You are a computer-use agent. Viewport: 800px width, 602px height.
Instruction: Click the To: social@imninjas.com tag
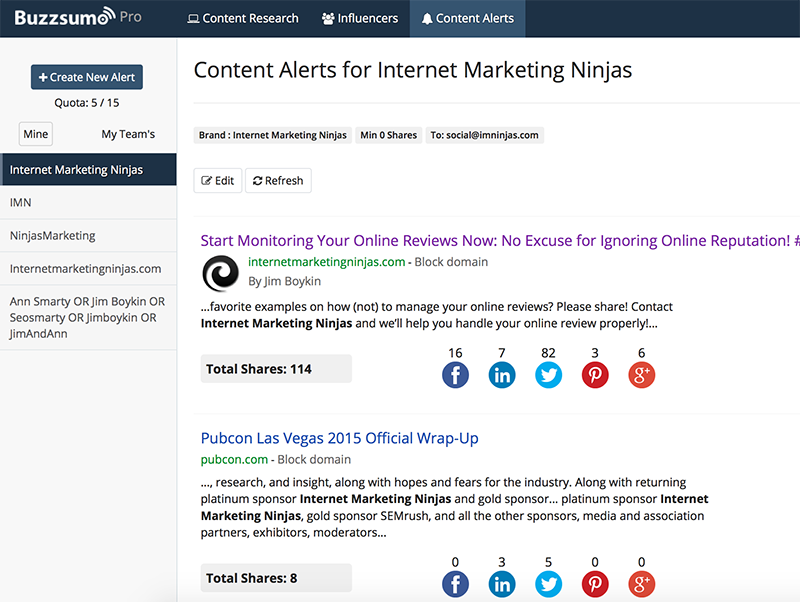(x=485, y=135)
